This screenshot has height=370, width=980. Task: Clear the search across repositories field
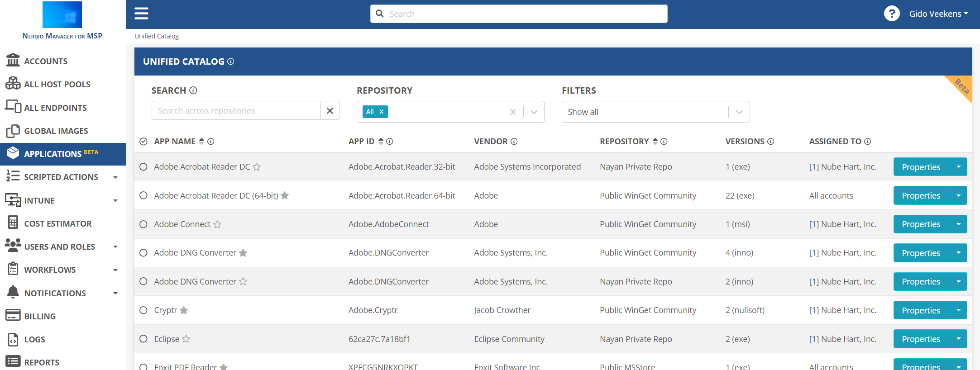coord(330,111)
